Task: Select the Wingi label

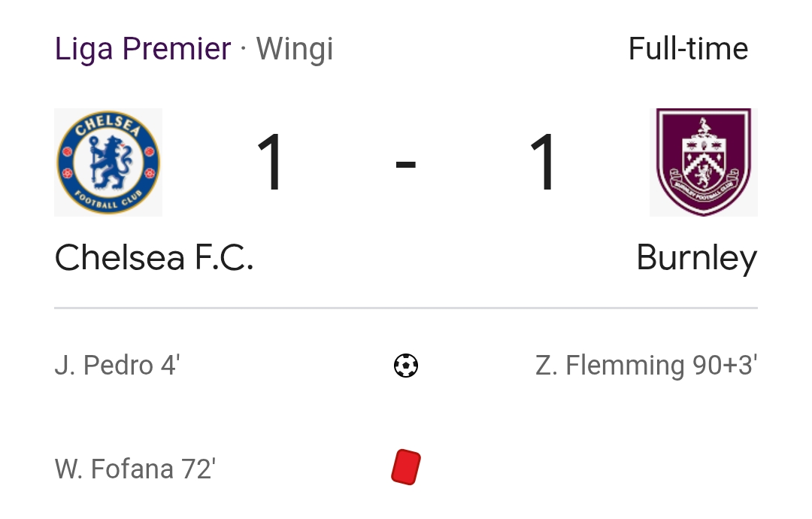Action: (295, 50)
